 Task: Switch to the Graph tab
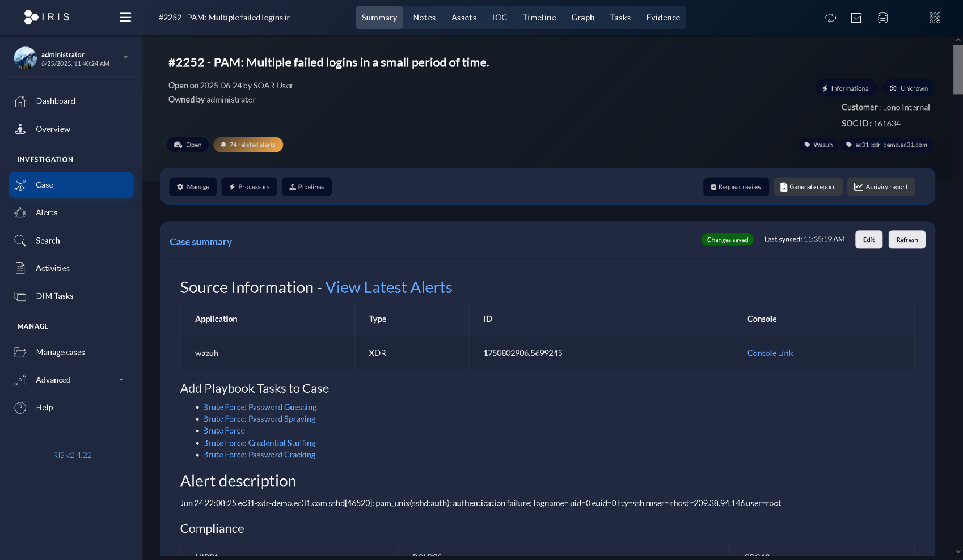(x=583, y=18)
